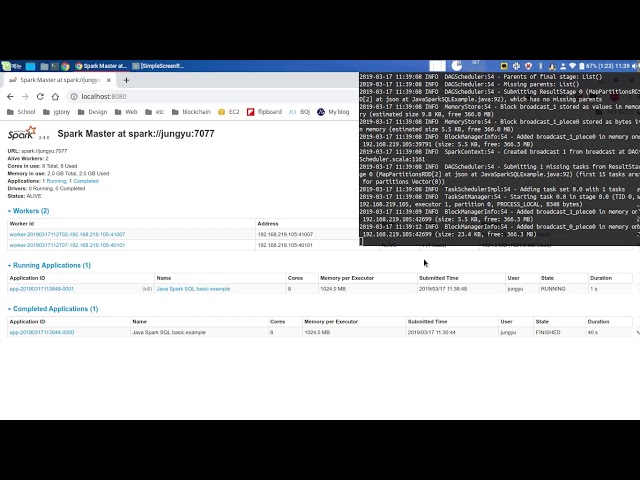Close the Spark Master browser tab
Screen dimensions: 640x480
[109, 80]
